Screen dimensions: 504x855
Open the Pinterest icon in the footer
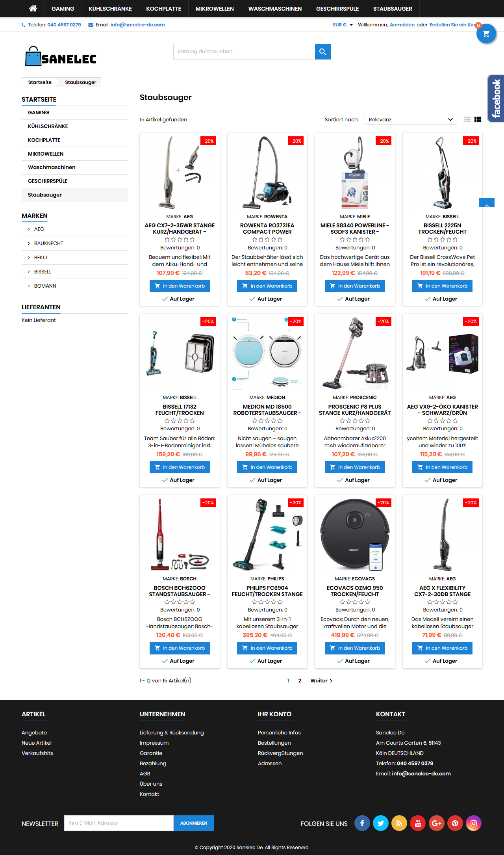click(x=455, y=823)
